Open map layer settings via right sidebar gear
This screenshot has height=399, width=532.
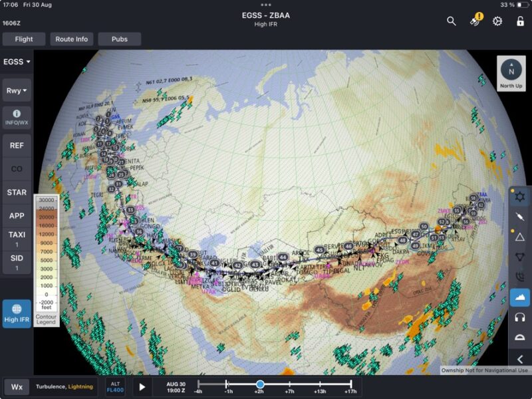point(519,195)
